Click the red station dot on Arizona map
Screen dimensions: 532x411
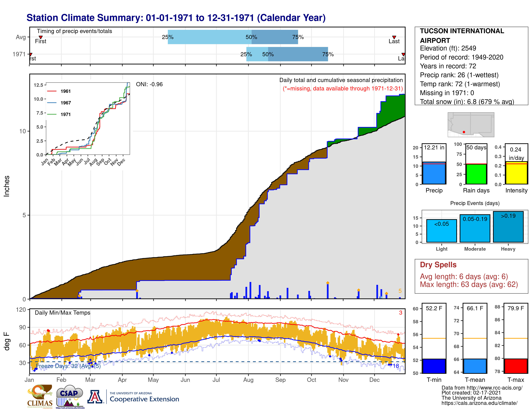tap(464, 132)
